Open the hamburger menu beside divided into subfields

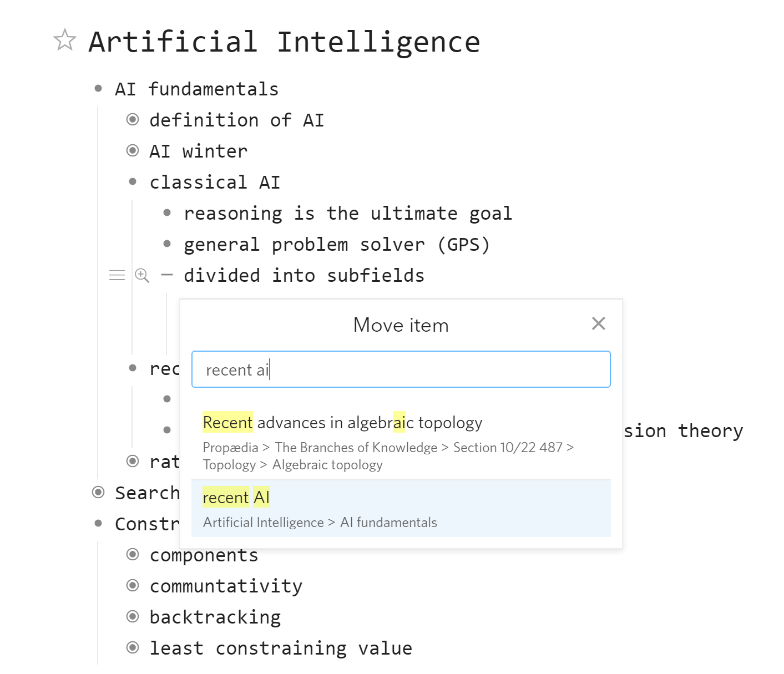pos(117,275)
